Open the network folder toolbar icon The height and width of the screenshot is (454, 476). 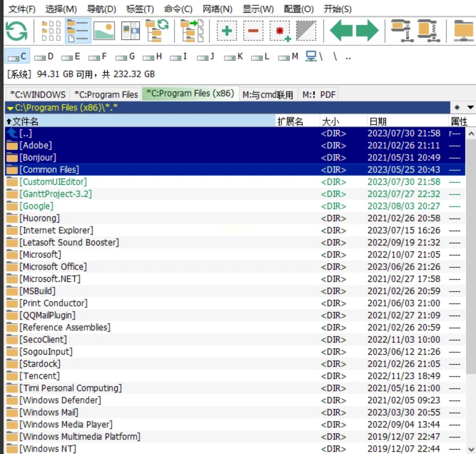click(x=463, y=31)
